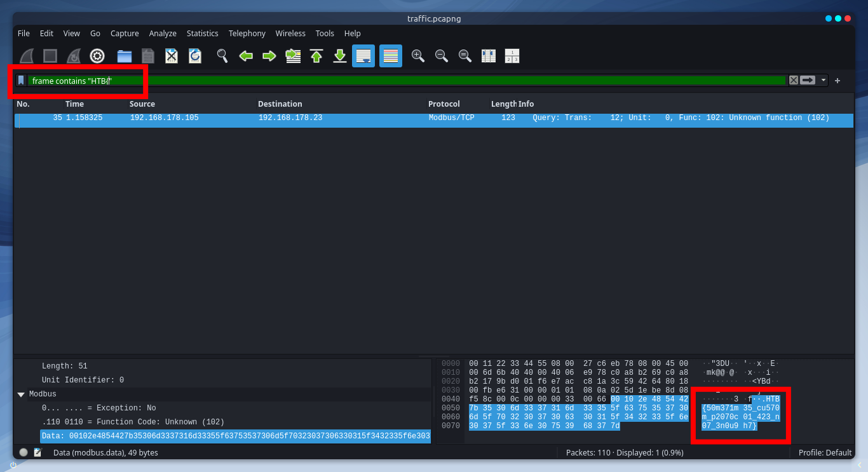Viewport: 868px width, 472px height.
Task: Select the Modbus Data field row
Action: pos(235,436)
